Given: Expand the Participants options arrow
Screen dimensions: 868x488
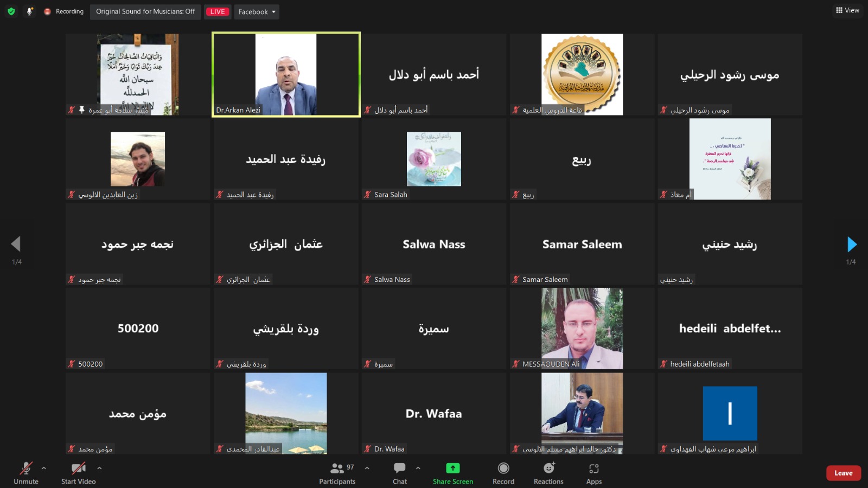Looking at the screenshot, I should [x=367, y=468].
